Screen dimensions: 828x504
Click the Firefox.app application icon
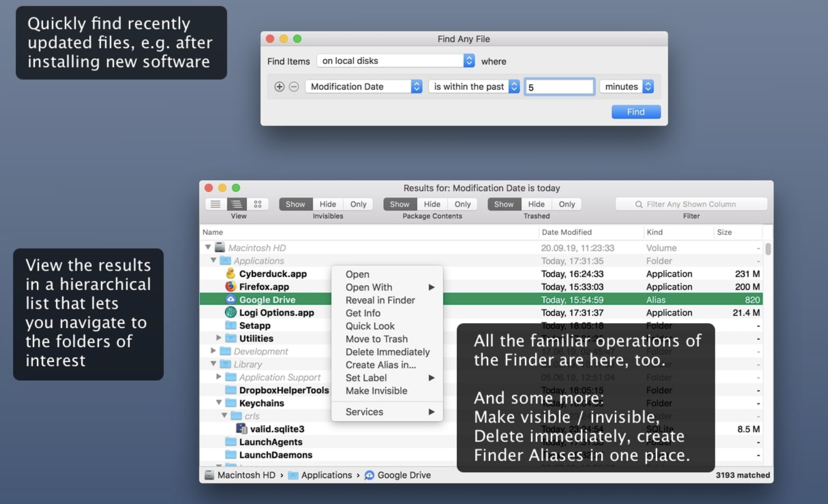(x=230, y=287)
